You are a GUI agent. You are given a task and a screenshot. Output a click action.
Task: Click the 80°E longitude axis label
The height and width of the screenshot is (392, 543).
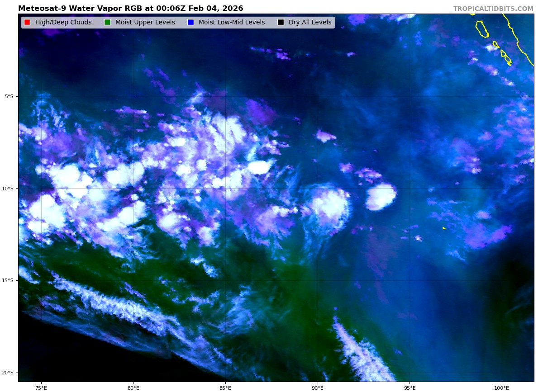pos(133,387)
